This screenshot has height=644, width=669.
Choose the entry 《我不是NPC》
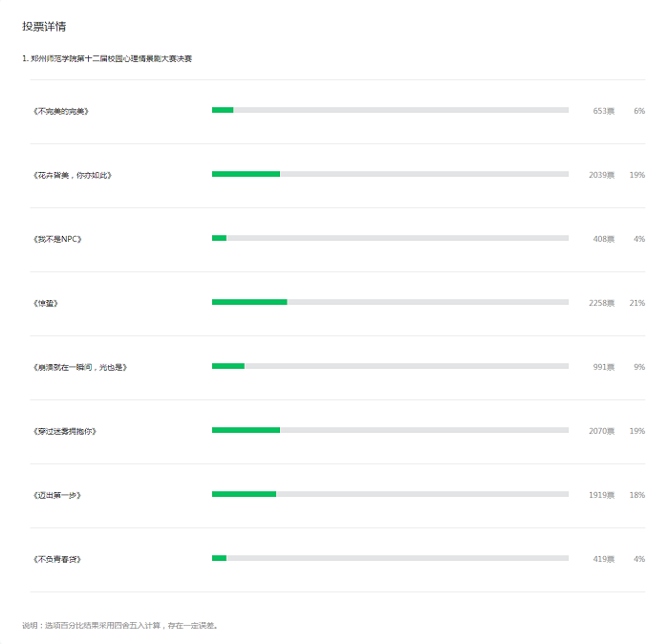pyautogui.click(x=57, y=239)
